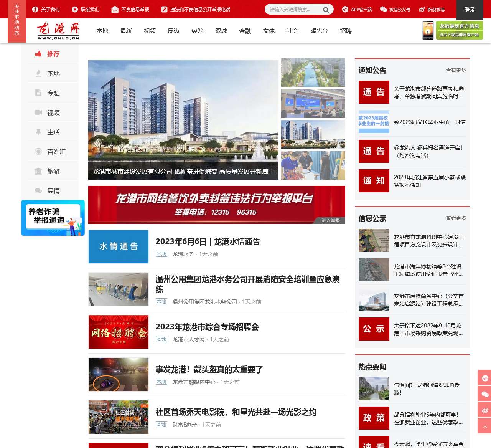
Task: Open 曝光台 in the top navigation
Action: point(319,31)
